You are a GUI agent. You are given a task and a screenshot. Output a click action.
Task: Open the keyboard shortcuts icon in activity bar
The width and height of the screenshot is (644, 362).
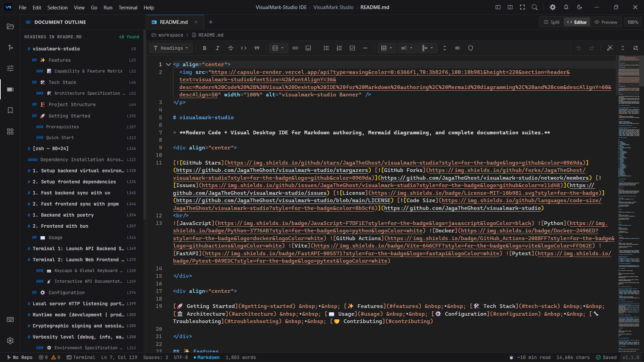tap(10, 319)
